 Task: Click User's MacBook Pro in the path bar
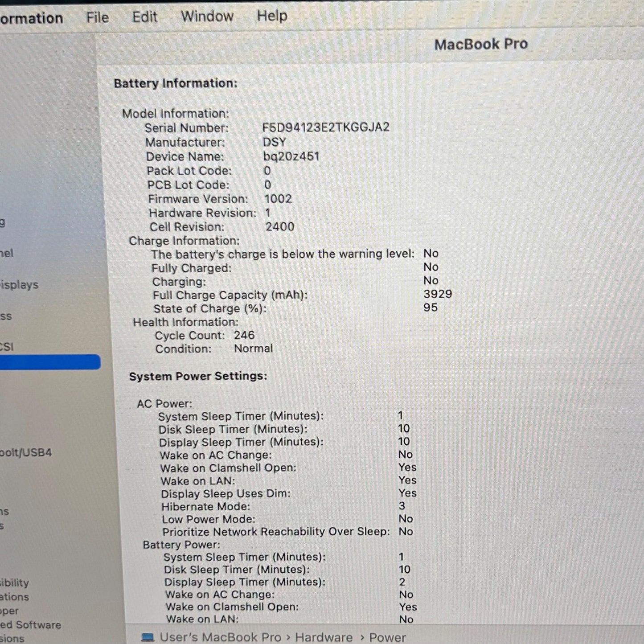click(220, 637)
